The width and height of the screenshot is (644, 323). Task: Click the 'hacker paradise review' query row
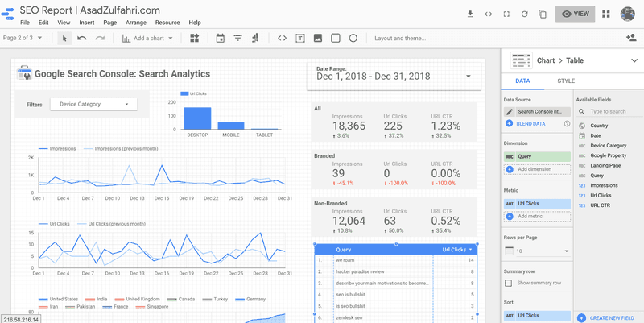tap(396, 271)
